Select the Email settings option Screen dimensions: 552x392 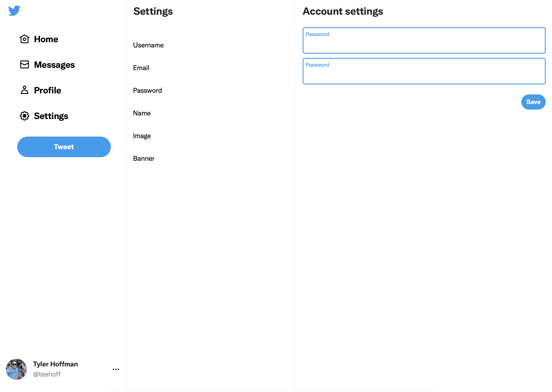pyautogui.click(x=141, y=68)
